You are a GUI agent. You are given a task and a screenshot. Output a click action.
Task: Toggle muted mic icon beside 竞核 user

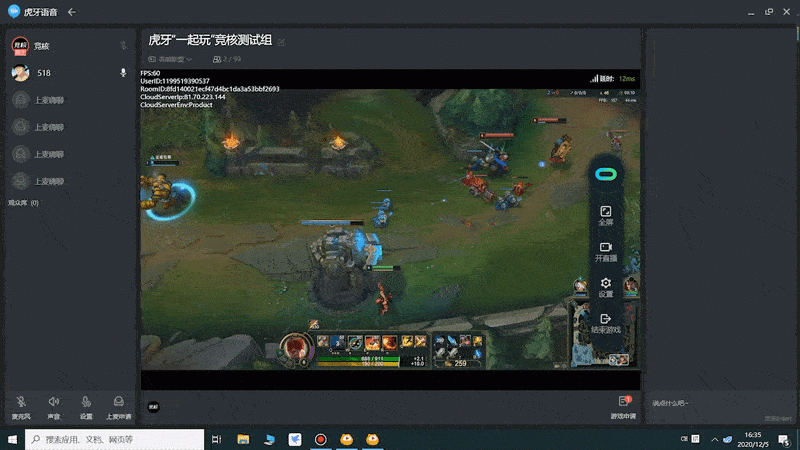click(x=123, y=46)
